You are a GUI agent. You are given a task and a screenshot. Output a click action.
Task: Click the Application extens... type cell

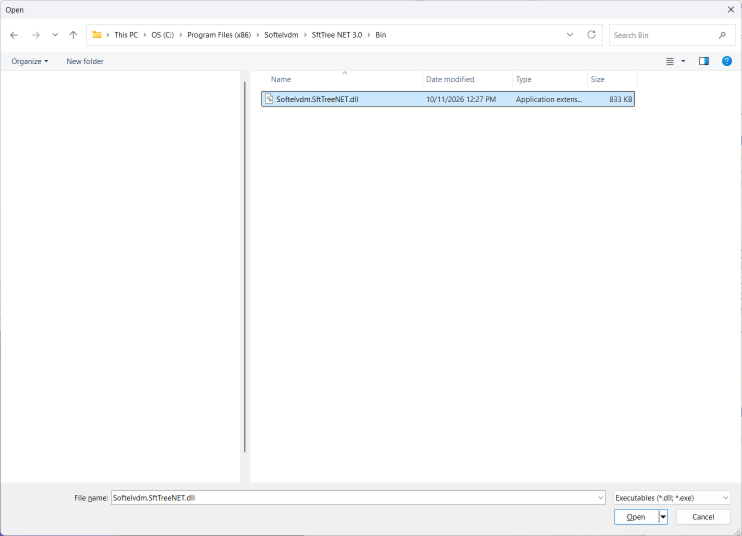pyautogui.click(x=549, y=99)
